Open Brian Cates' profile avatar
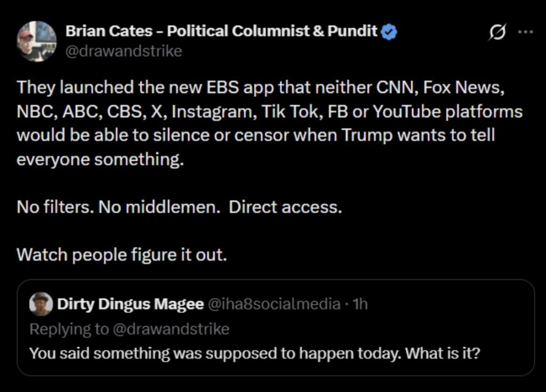This screenshot has height=392, width=546. click(x=36, y=41)
